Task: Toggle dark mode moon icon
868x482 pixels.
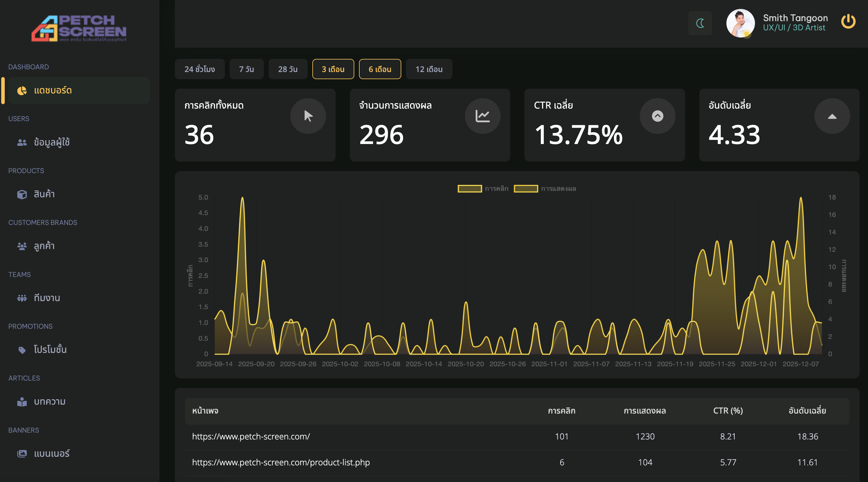Action: [x=700, y=23]
